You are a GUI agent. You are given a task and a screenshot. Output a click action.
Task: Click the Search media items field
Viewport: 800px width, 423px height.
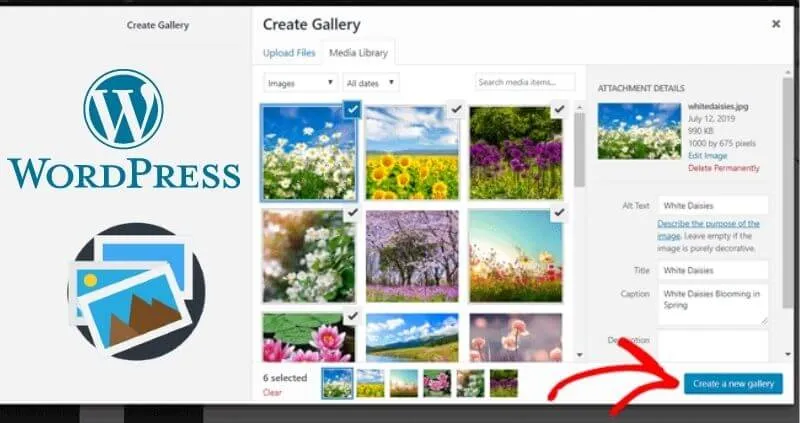[x=525, y=82]
